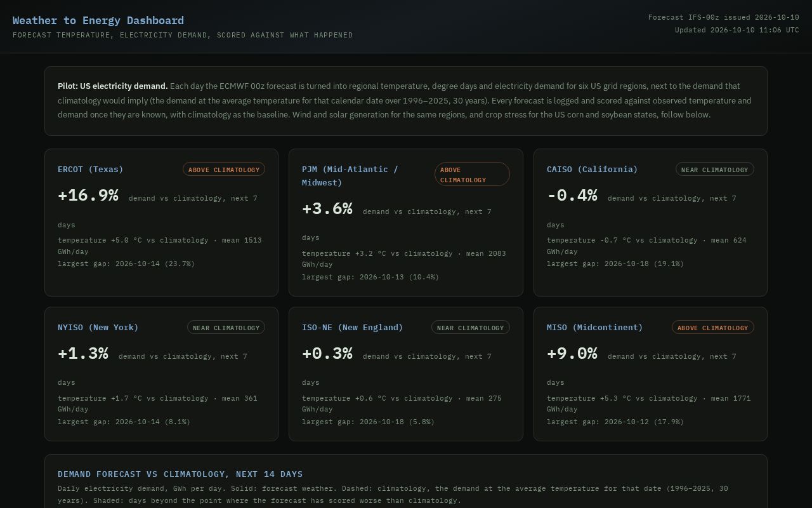Click the ISO-NE (New England) card heading
812x508 pixels.
pyautogui.click(x=353, y=327)
